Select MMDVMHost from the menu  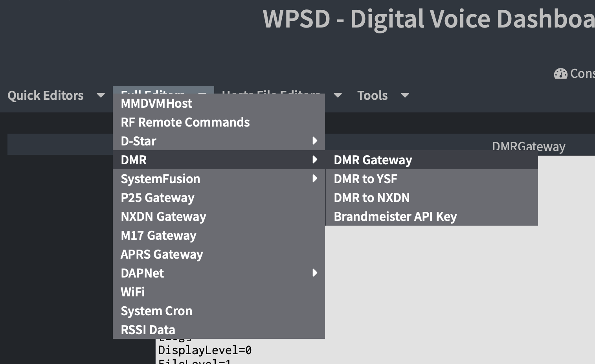point(156,103)
